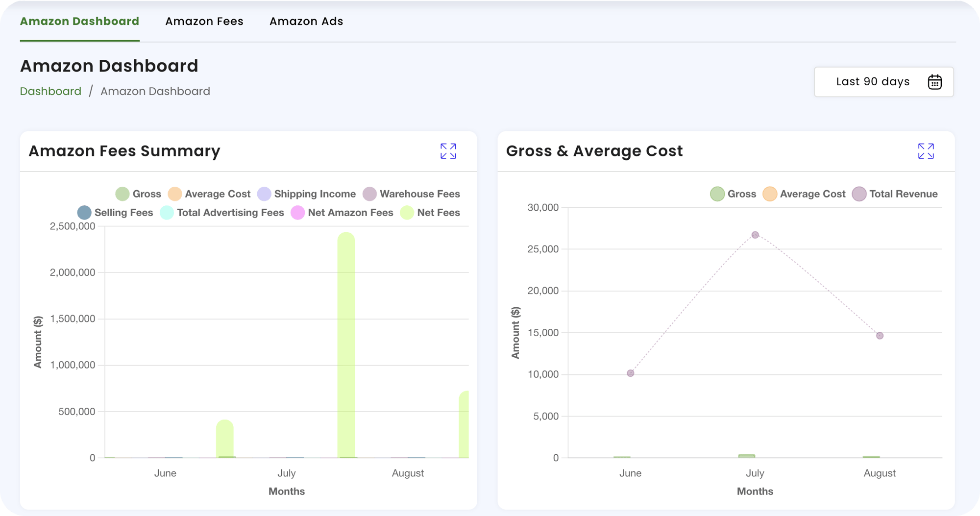Viewport: 980px width, 516px height.
Task: Click the 'August' label in Gross chart
Action: [x=880, y=473]
